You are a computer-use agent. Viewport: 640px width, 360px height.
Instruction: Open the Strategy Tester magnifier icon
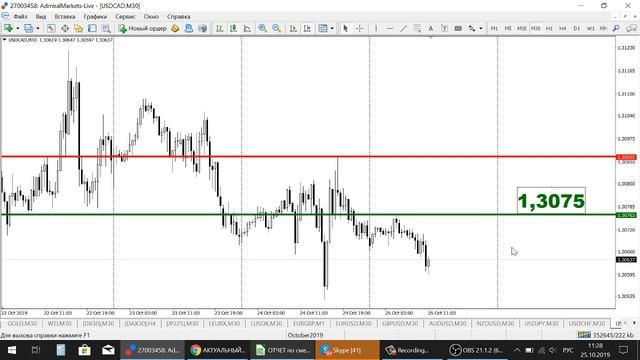(106, 28)
